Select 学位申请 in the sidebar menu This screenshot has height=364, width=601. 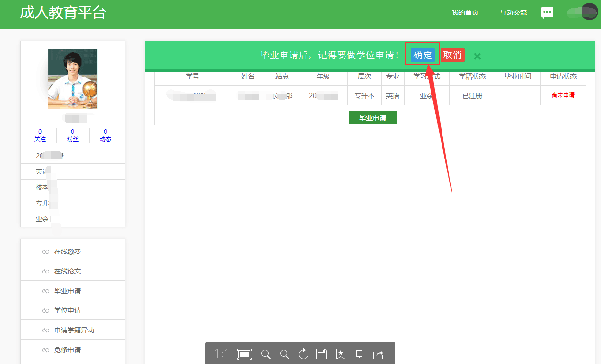point(68,310)
